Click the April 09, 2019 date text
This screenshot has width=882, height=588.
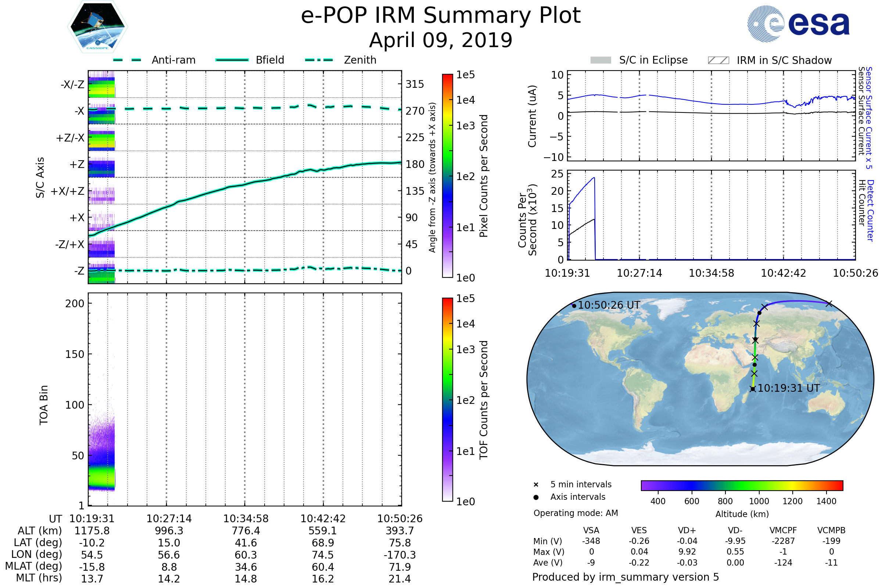point(441,40)
